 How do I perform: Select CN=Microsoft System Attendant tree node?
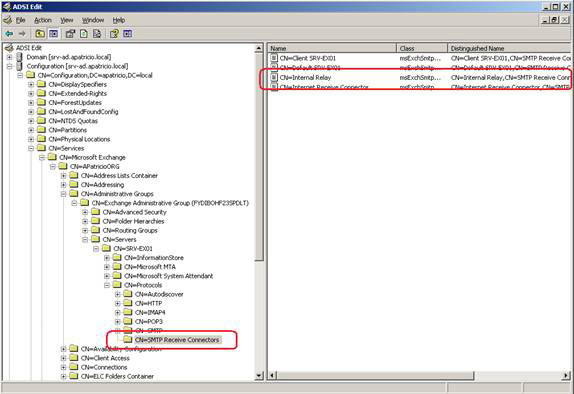(168, 276)
